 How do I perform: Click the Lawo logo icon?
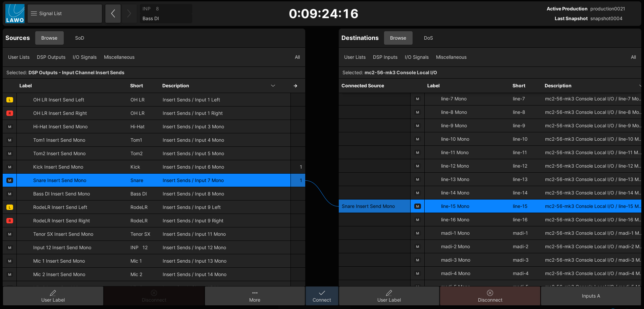[x=15, y=13]
